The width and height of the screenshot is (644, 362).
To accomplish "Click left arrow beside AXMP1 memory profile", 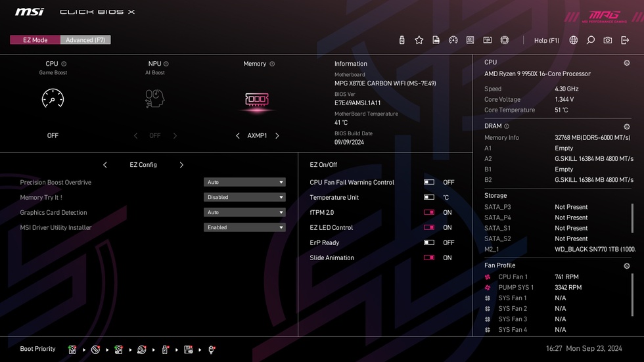I will pos(238,135).
